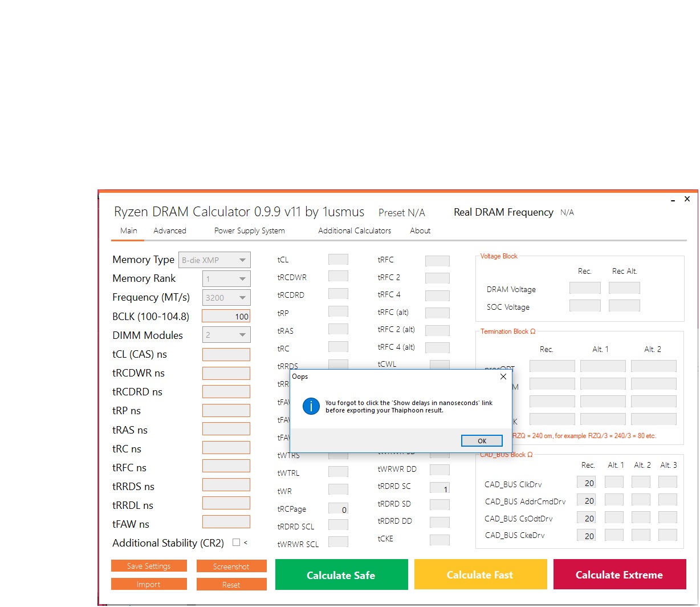Toggle Additional Stability (CR2) checkbox

click(x=236, y=543)
